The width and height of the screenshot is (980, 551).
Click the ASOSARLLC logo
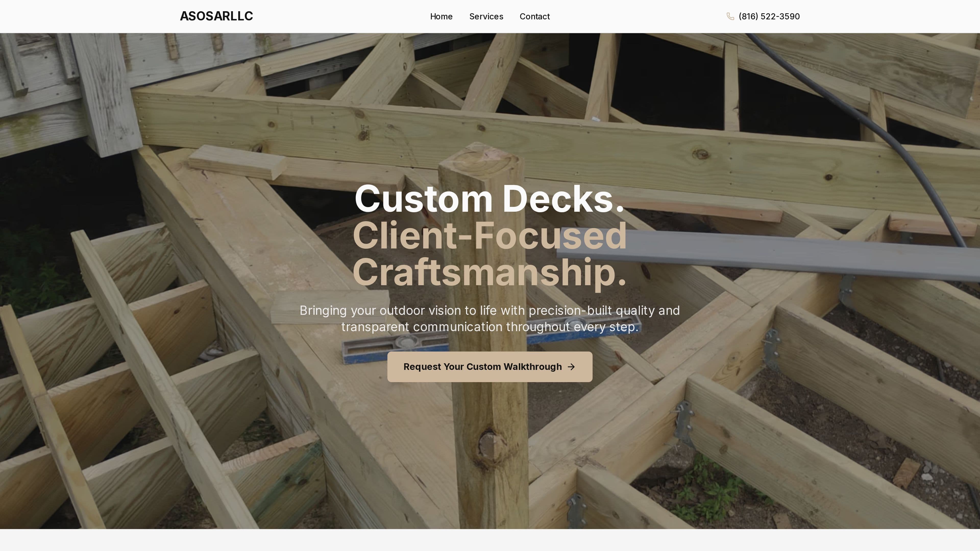216,16
